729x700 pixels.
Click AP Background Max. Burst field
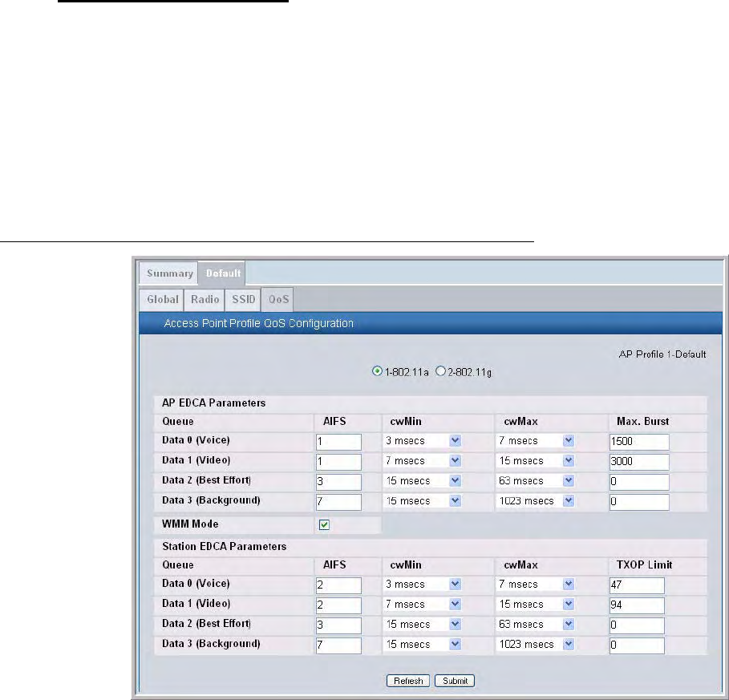point(639,501)
